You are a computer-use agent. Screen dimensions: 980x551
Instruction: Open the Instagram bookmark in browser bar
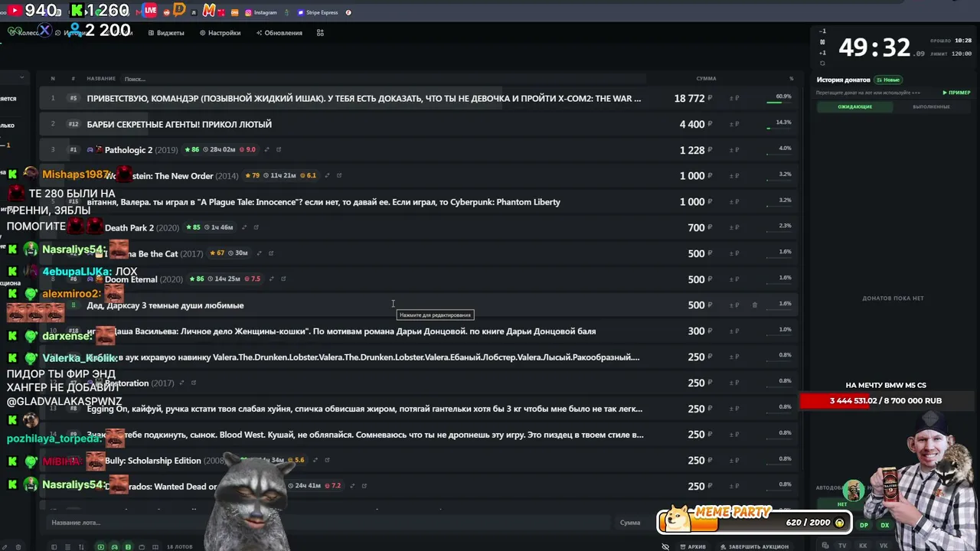(x=261, y=12)
